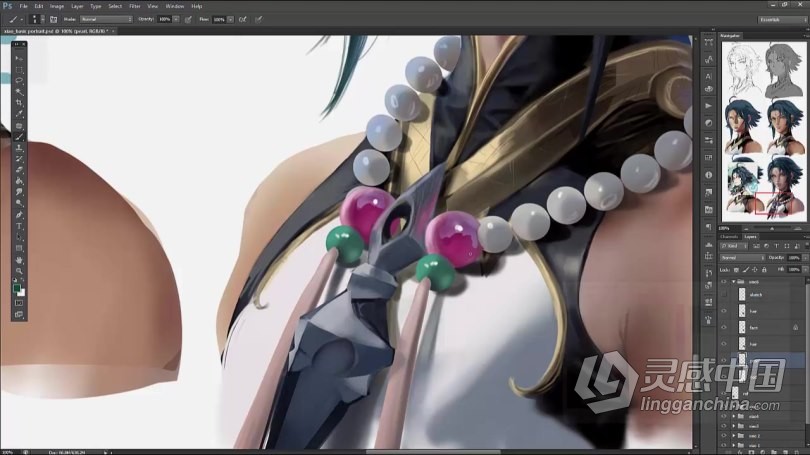Hide the xiao6 layer group
810x455 pixels.
pos(724,282)
